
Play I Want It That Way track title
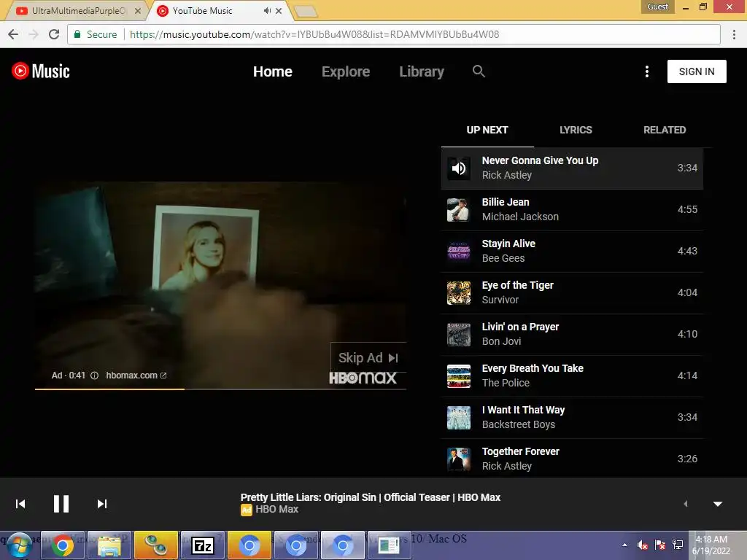click(x=523, y=410)
